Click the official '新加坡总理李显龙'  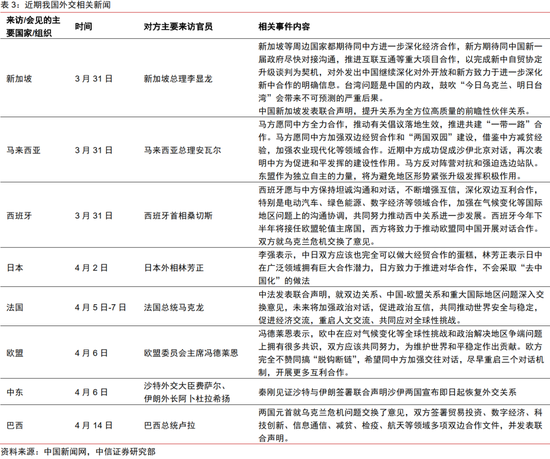pos(178,79)
